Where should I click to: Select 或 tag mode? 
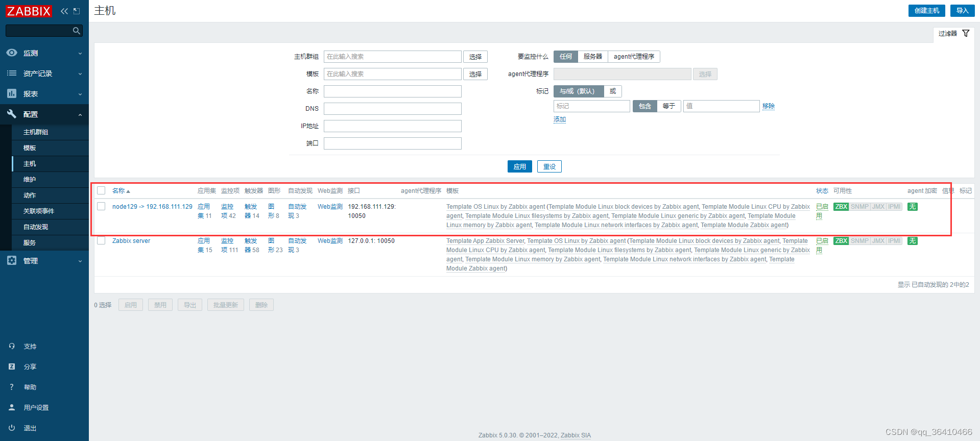[x=613, y=91]
